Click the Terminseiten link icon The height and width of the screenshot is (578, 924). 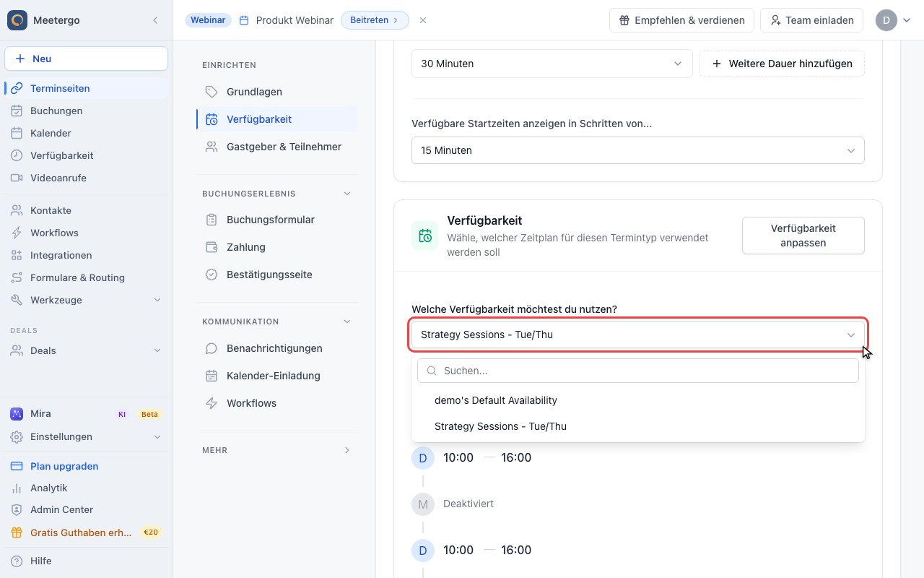pos(17,88)
